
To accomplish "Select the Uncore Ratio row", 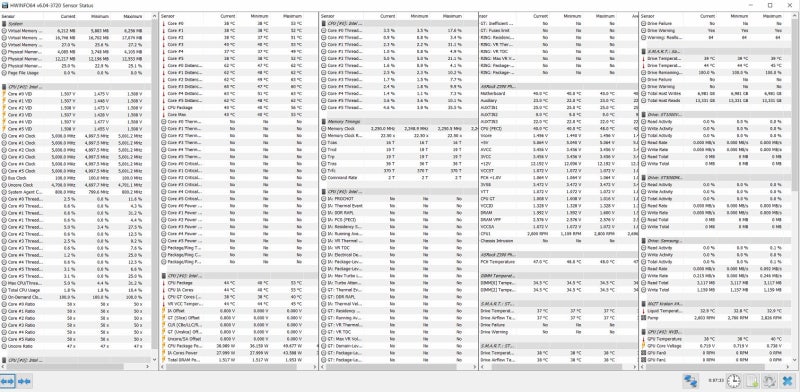I will pyautogui.click(x=76, y=346).
